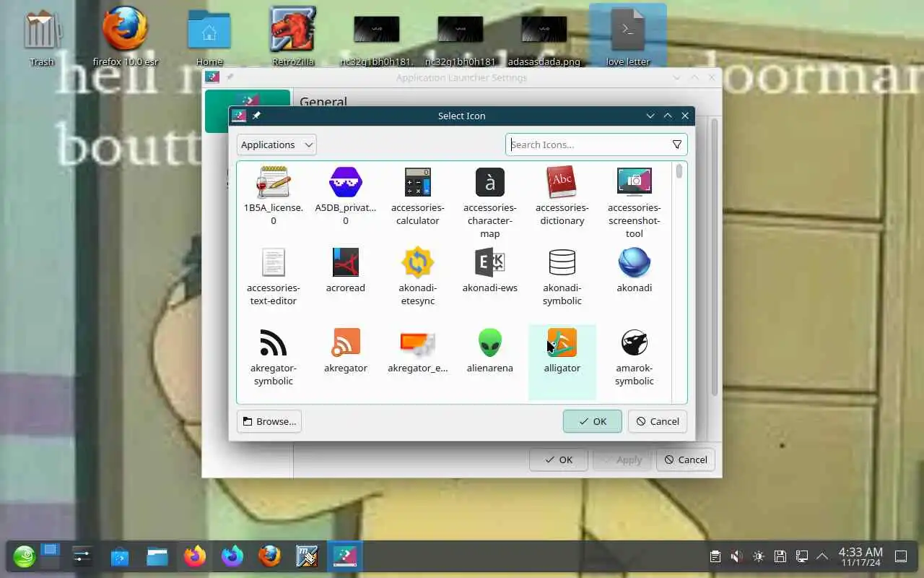Open the Dolphin file manager in taskbar

[x=157, y=556]
